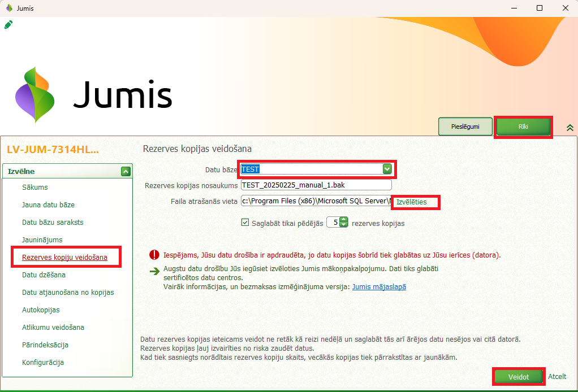
Task: Open Pārindeksācija menu item
Action: coord(45,345)
